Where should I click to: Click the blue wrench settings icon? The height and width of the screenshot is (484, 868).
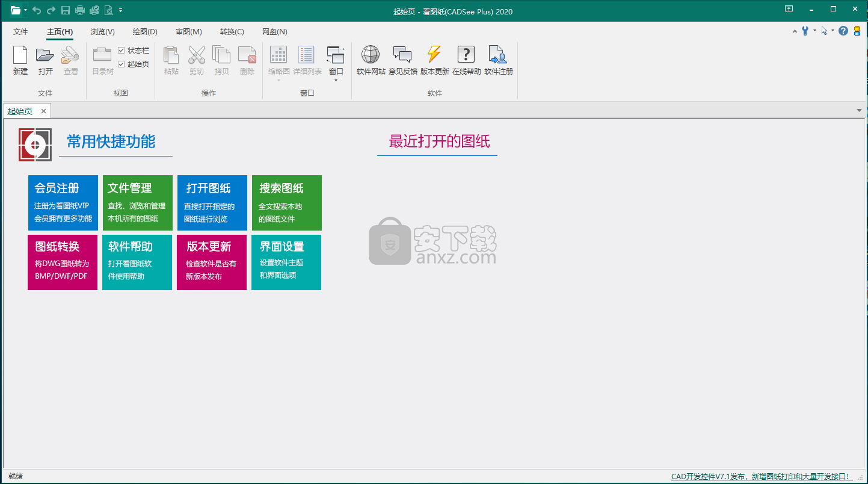point(805,31)
